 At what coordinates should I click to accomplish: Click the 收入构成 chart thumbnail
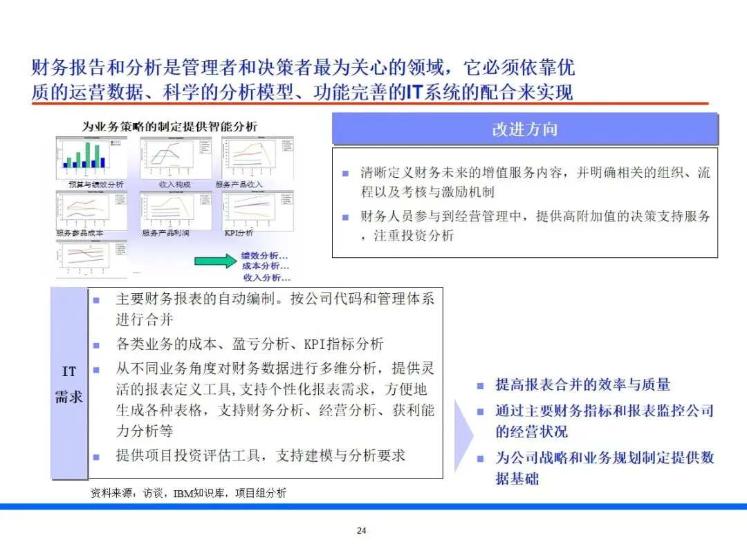tap(176, 158)
